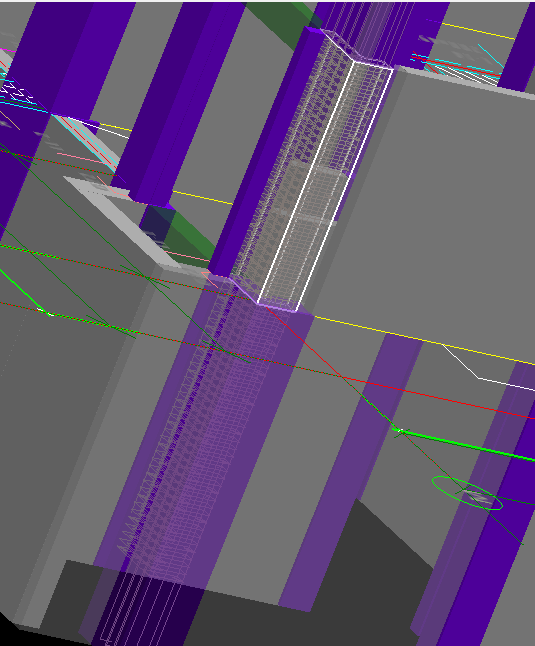This screenshot has width=535, height=646.
Task: Select the translucent dark green bar at top
Action: pyautogui.click(x=284, y=23)
